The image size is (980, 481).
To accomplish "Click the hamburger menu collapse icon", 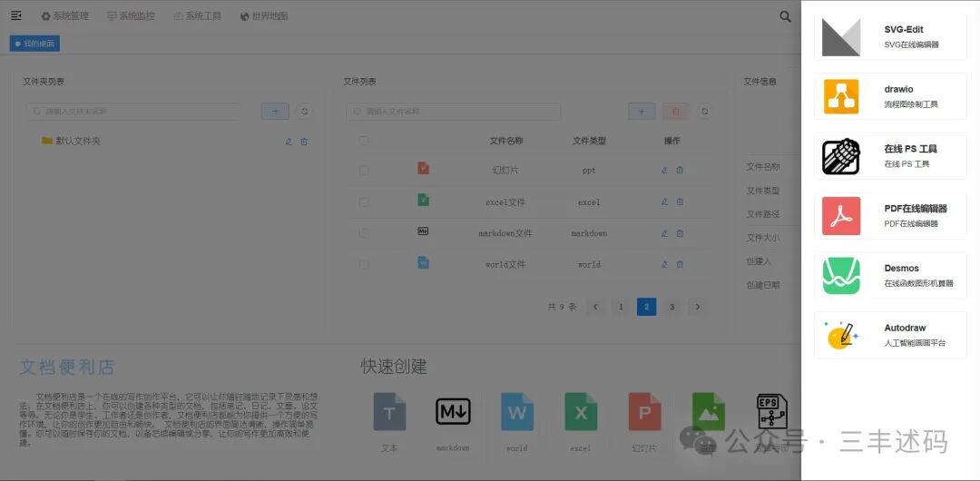I will [x=16, y=15].
